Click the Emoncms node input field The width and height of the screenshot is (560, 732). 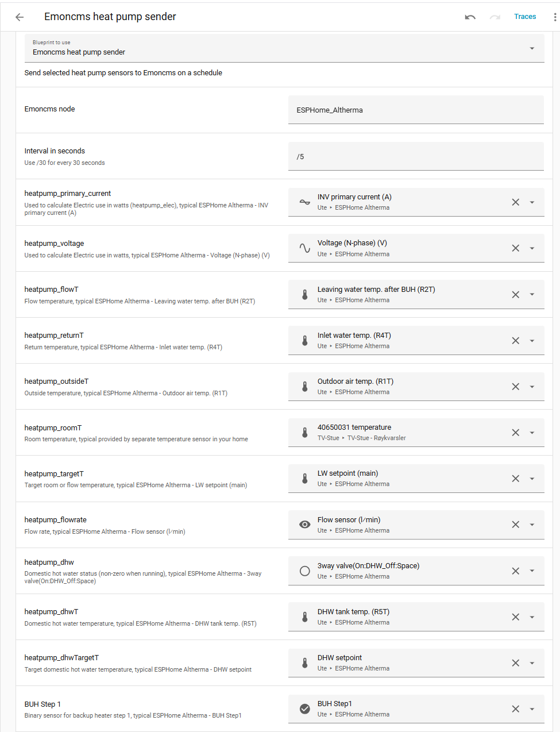415,110
